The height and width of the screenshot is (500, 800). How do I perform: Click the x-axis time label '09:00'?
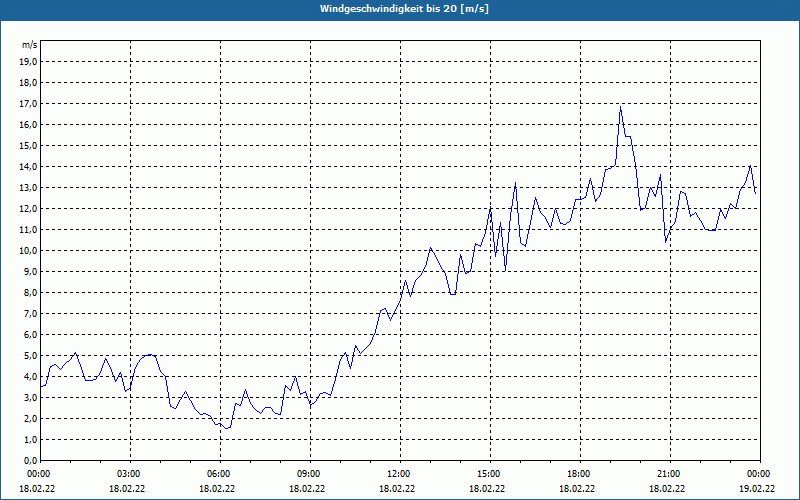[310, 474]
